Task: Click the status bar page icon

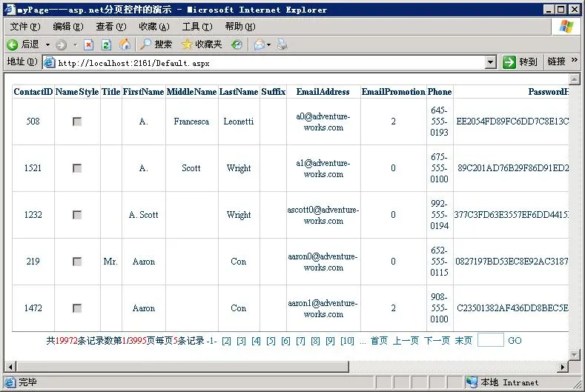Action: (x=10, y=382)
